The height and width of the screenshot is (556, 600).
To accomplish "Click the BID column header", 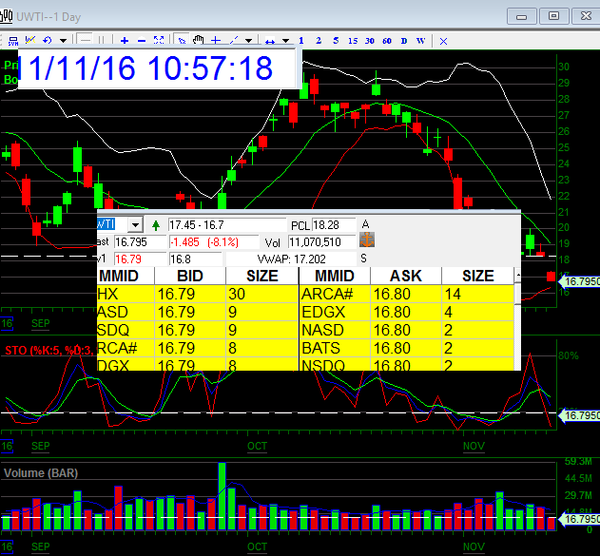I will tap(190, 276).
